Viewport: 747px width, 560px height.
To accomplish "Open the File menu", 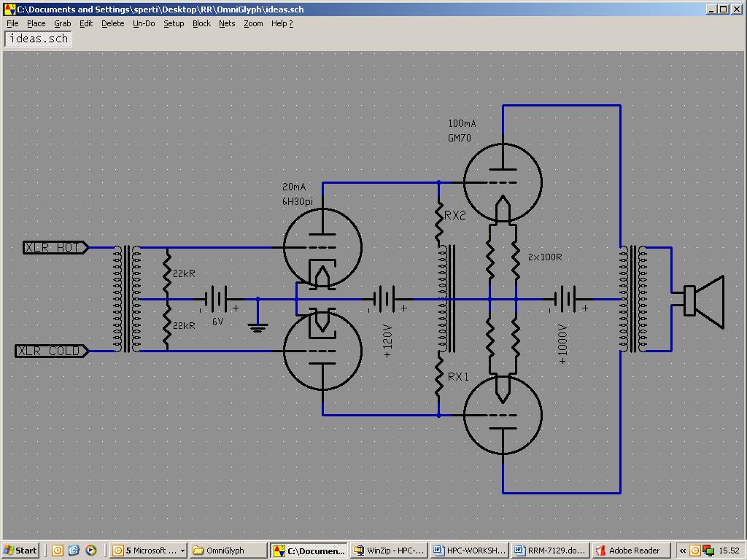I will (12, 23).
